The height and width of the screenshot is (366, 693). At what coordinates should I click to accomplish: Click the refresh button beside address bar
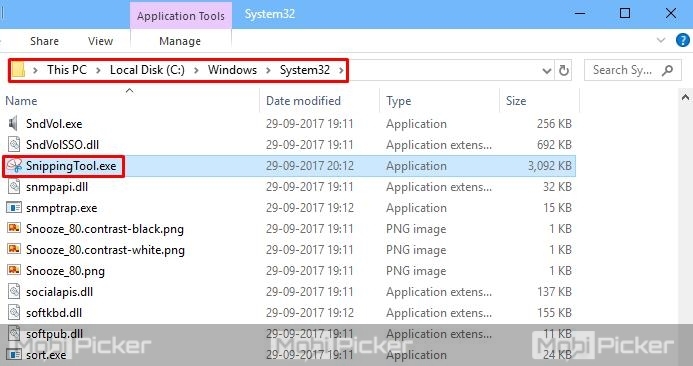[x=564, y=70]
